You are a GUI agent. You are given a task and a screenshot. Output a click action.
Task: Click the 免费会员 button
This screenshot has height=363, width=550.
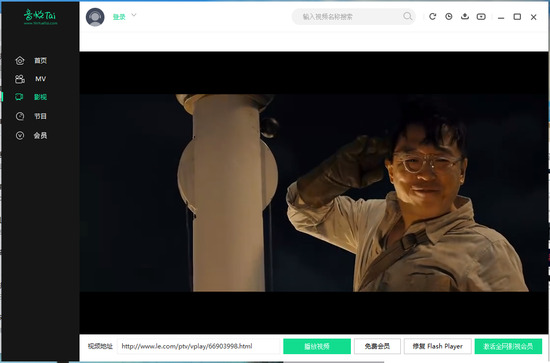click(377, 346)
